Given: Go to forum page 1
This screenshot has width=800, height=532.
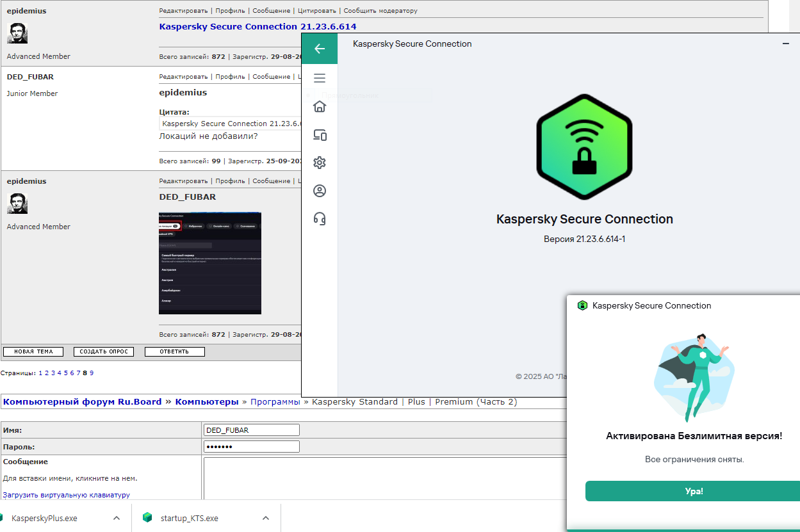Looking at the screenshot, I should [40, 373].
